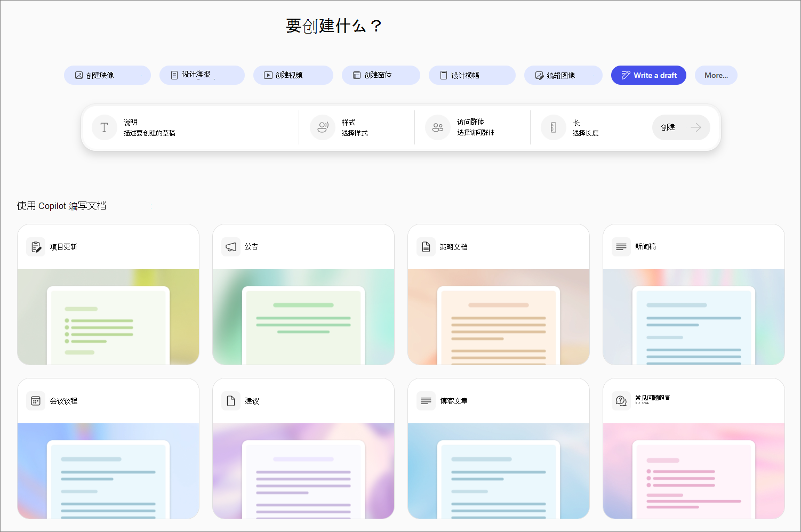
Task: Open the 样式 style selector
Action: [x=357, y=127]
